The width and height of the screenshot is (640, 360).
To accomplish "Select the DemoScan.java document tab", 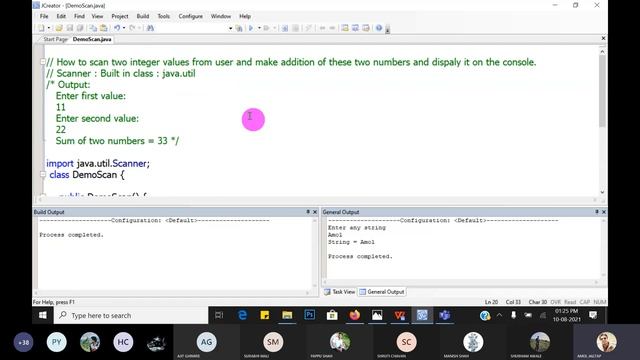I will click(92, 39).
